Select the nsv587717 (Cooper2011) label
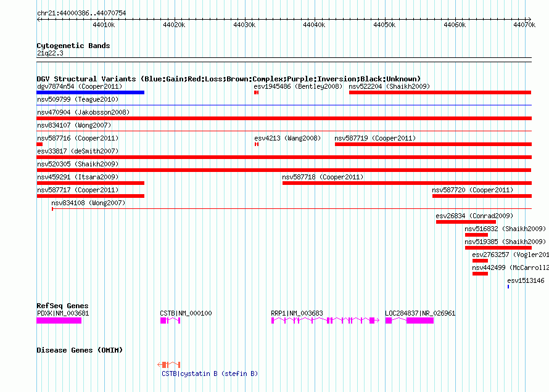 coord(78,190)
